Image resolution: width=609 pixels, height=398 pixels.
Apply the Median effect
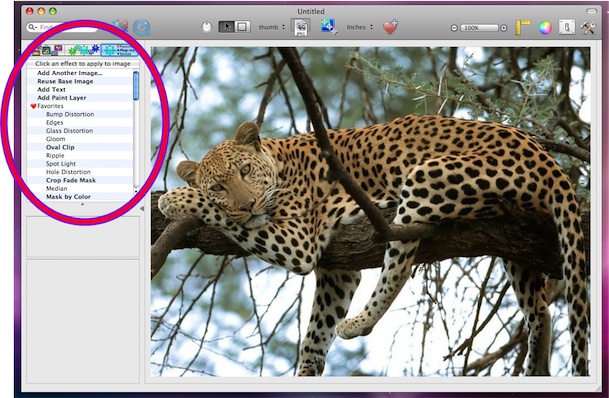coord(57,188)
